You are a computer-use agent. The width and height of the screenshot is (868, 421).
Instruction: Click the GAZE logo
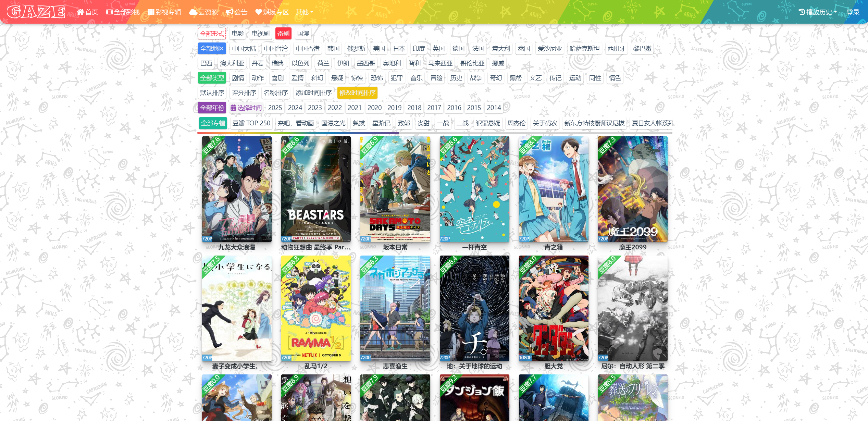(x=36, y=12)
